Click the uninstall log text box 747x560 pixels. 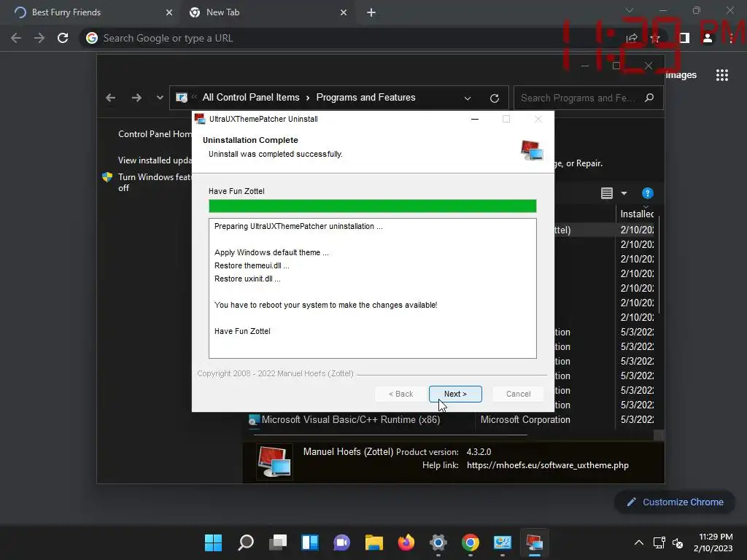click(x=373, y=288)
